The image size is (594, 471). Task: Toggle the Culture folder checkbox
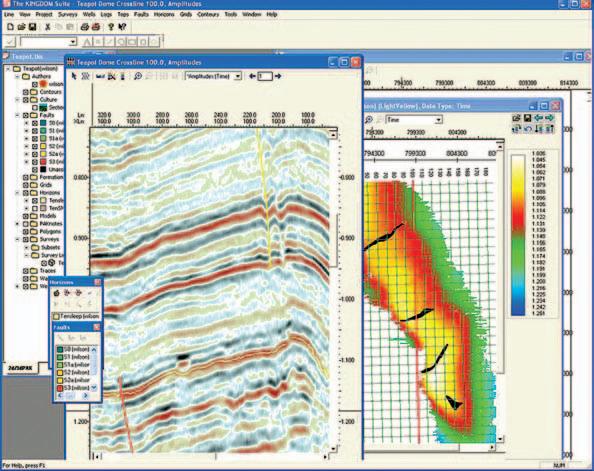pos(26,100)
